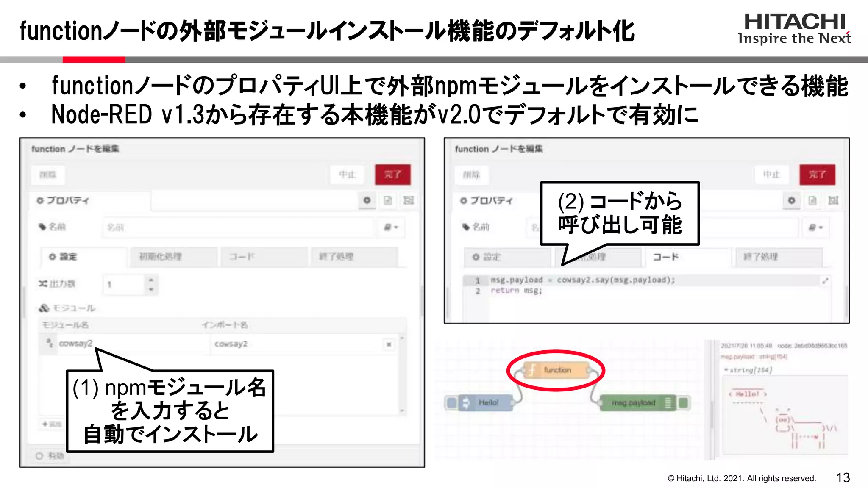Collapse the string[154] debug message

tap(726, 370)
